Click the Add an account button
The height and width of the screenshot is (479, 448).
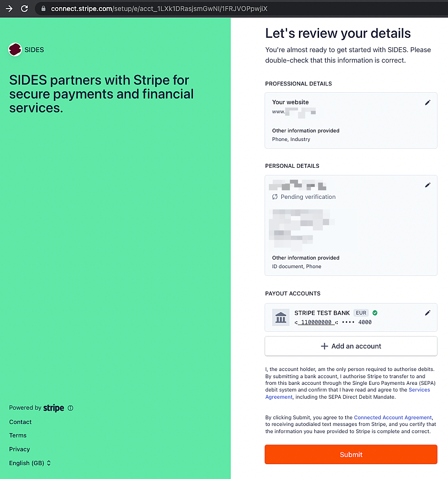[351, 346]
